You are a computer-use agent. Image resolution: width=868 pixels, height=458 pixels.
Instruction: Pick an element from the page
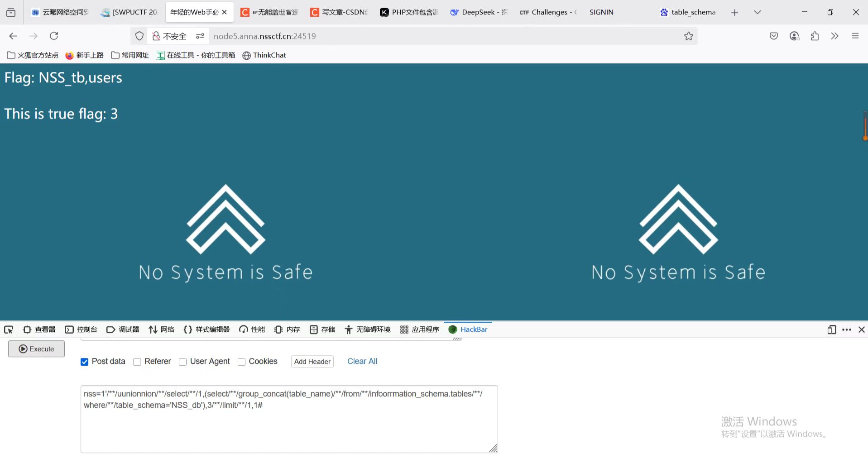click(9, 329)
